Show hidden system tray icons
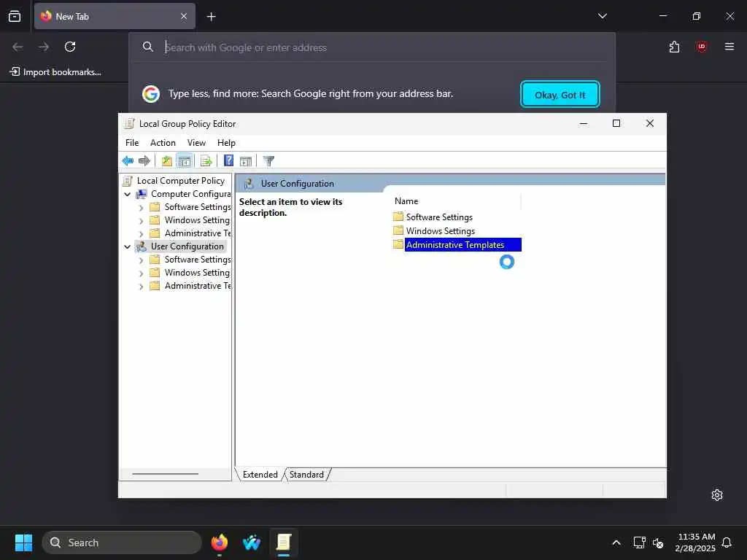 coord(616,542)
